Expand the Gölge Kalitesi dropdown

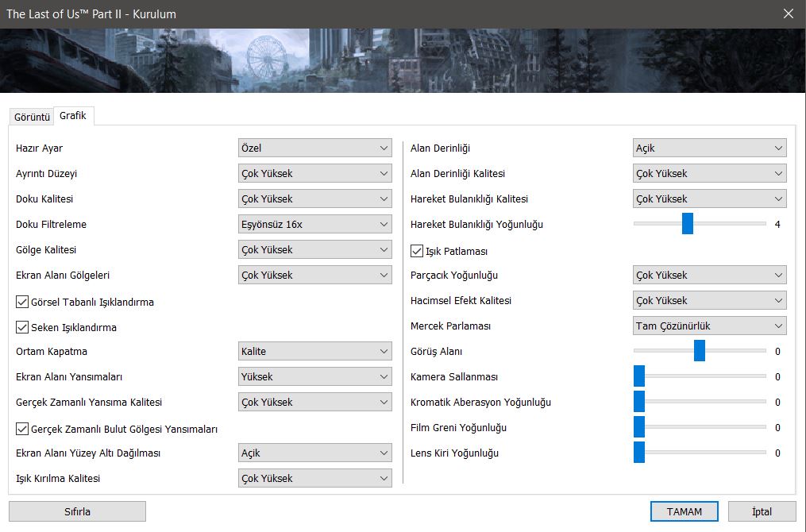315,250
